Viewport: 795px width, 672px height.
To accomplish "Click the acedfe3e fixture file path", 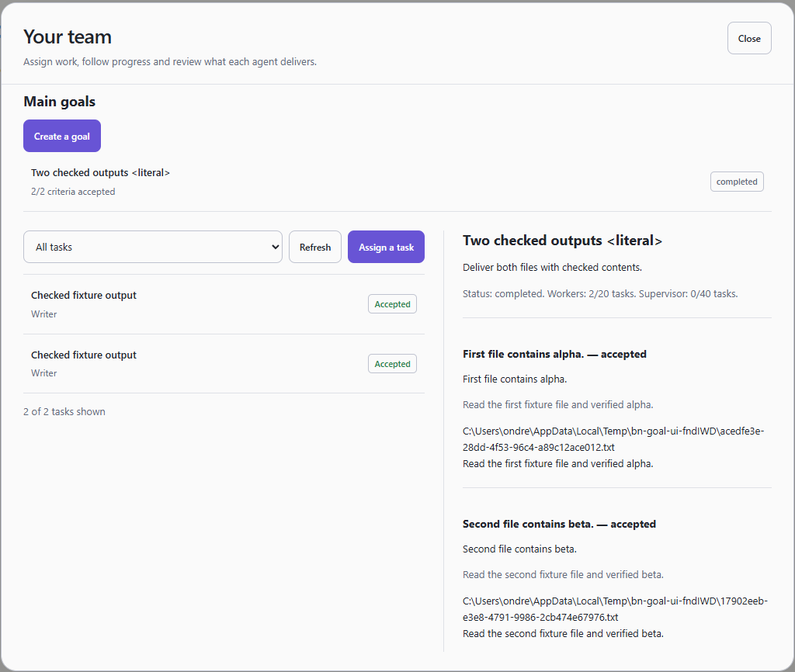I will 613,439.
